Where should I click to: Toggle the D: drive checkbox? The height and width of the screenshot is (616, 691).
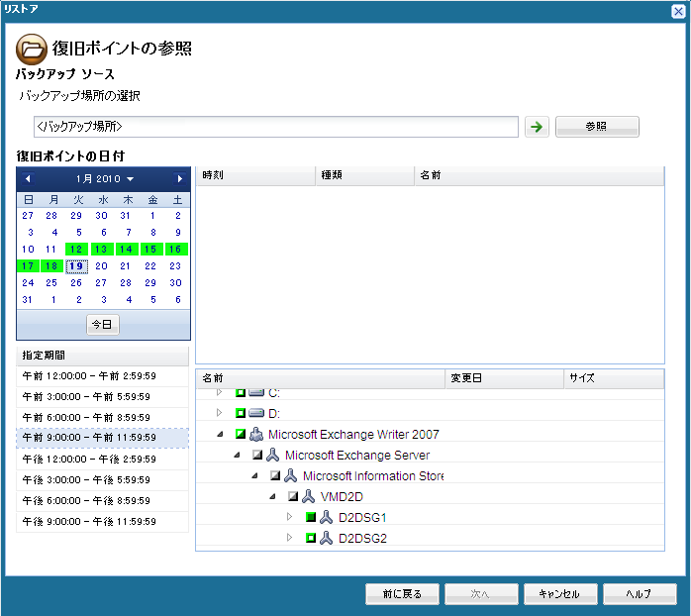(241, 413)
